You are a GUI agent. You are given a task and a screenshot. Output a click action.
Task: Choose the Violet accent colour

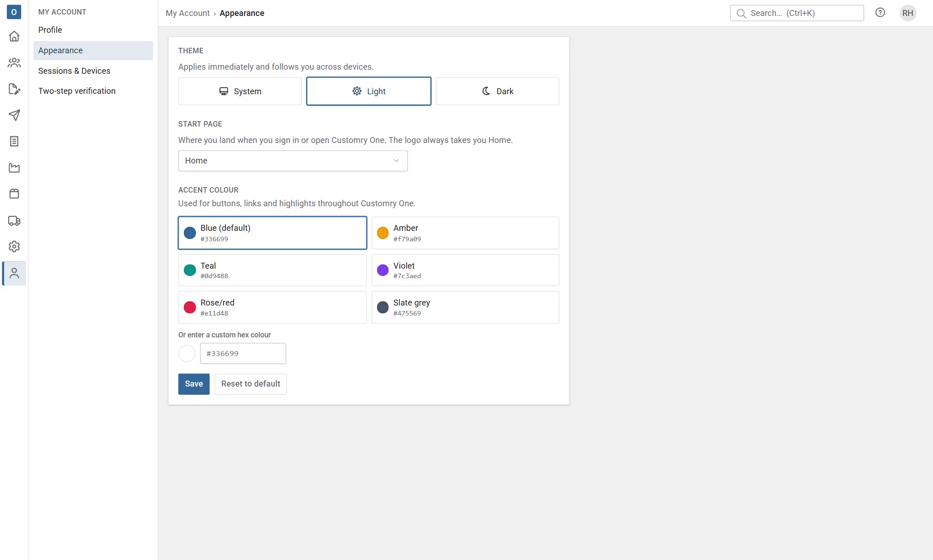pos(465,270)
